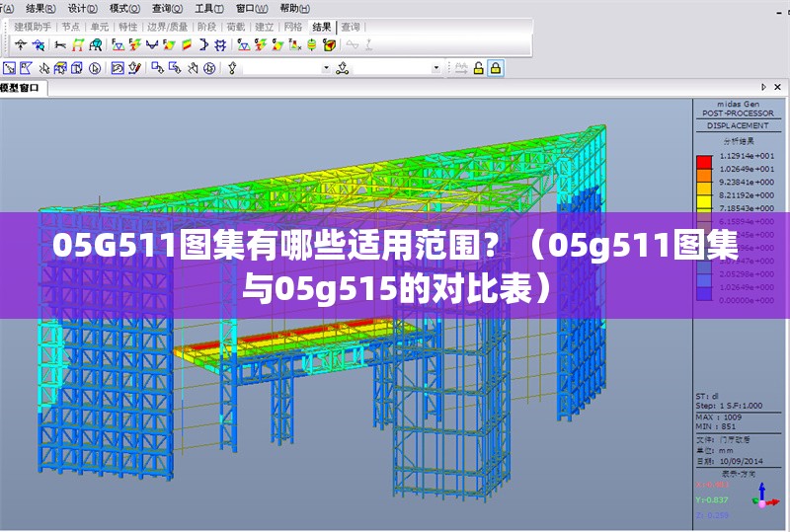Click the open padlock unlock icon
The image size is (790, 532).
click(x=479, y=68)
